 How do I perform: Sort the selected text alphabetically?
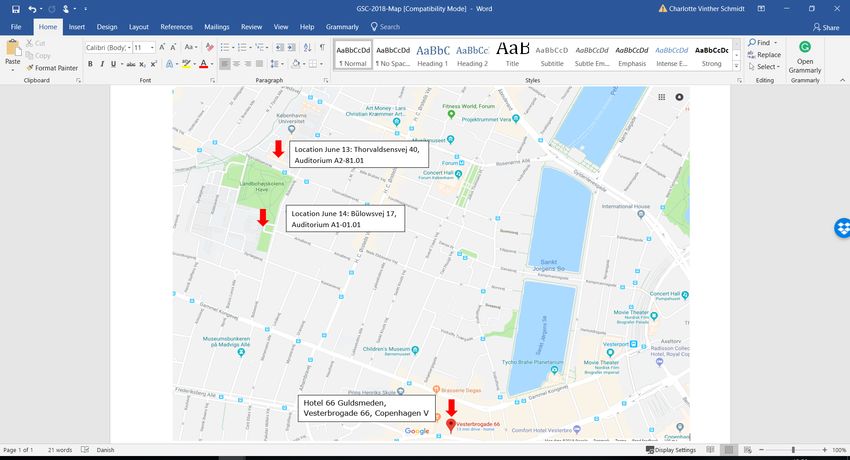pyautogui.click(x=307, y=48)
